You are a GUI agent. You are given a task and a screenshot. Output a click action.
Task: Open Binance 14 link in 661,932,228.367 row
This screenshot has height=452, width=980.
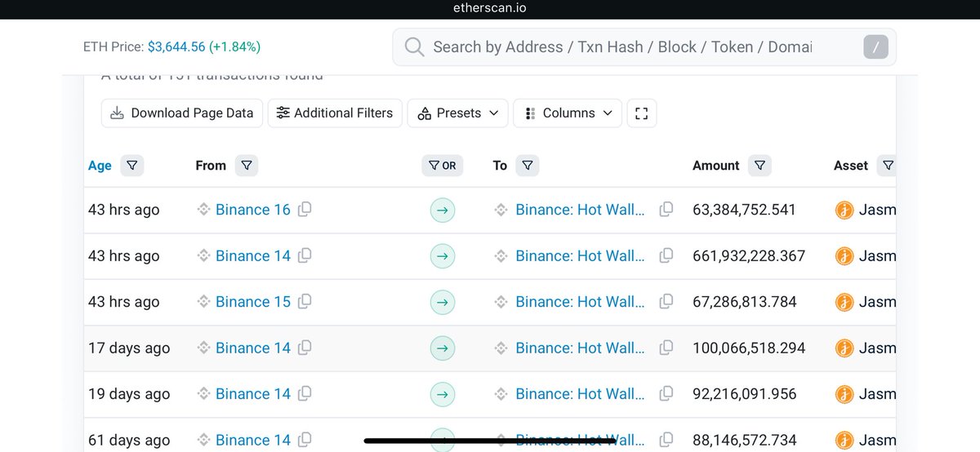pos(252,255)
